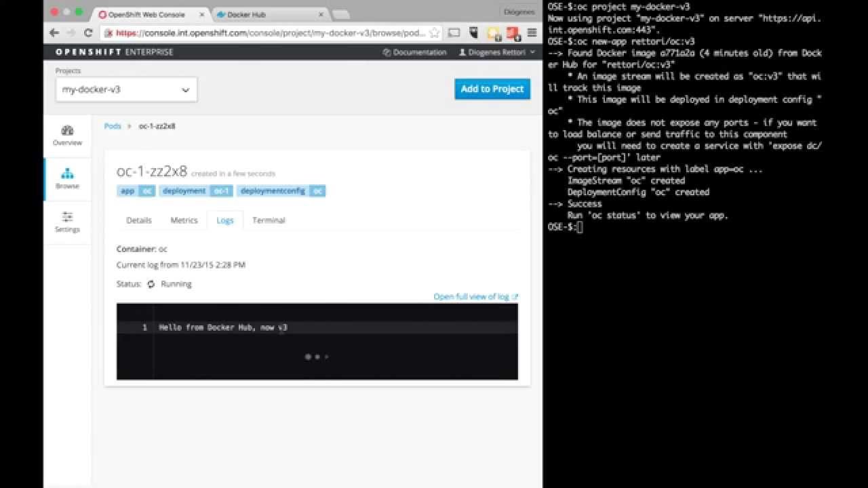Click log line 'Hello from Docker Hub, now v3'
Image resolution: width=868 pixels, height=488 pixels.
coord(223,327)
